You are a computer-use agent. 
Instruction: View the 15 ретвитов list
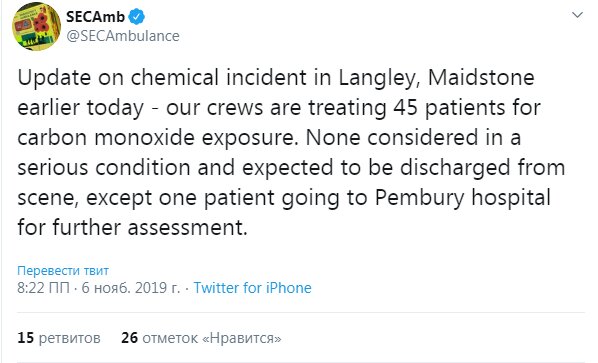tap(59, 338)
